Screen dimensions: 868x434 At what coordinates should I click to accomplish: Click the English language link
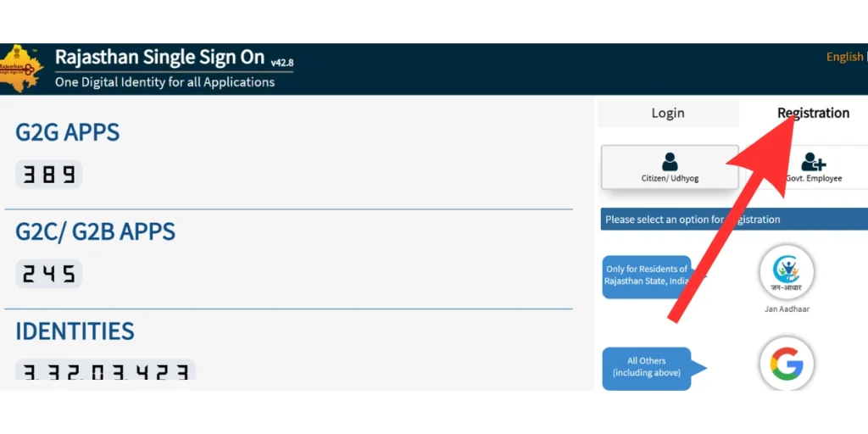tap(844, 57)
